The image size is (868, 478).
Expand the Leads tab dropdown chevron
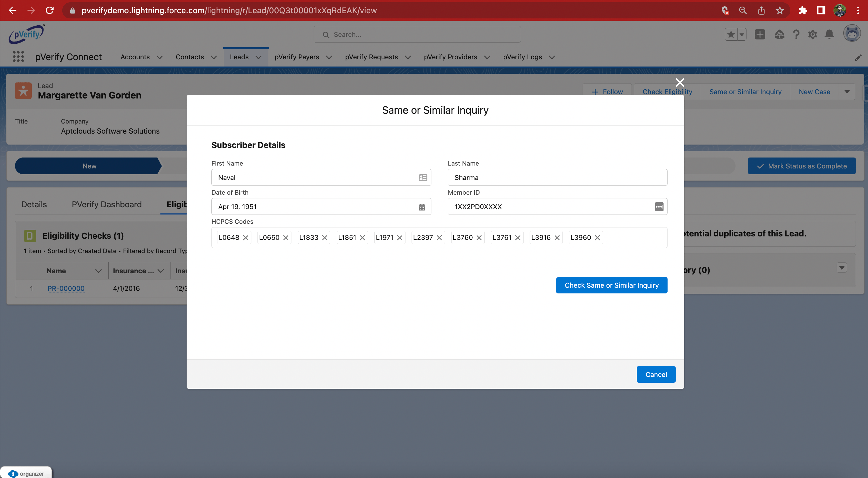(x=258, y=57)
